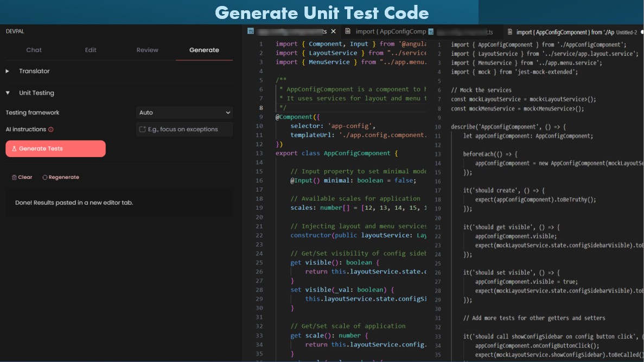Click 'expect(appConfigComponent).toBeTruthy();' line
Screen dimensions: 644x362
535,200
